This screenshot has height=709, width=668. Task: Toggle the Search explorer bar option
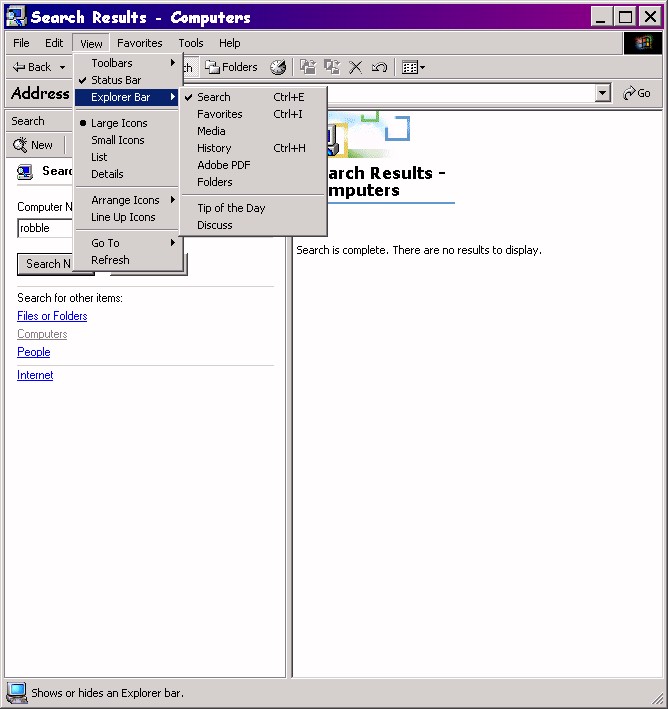[x=253, y=97]
